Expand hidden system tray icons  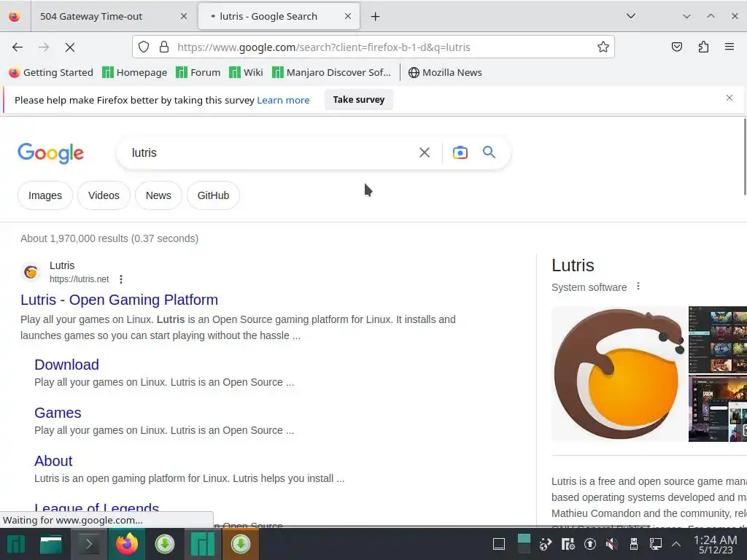tap(676, 544)
